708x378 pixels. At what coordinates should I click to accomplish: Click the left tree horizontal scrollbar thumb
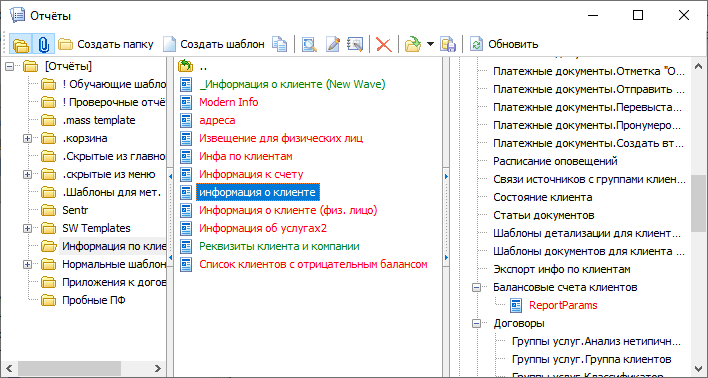coord(70,368)
